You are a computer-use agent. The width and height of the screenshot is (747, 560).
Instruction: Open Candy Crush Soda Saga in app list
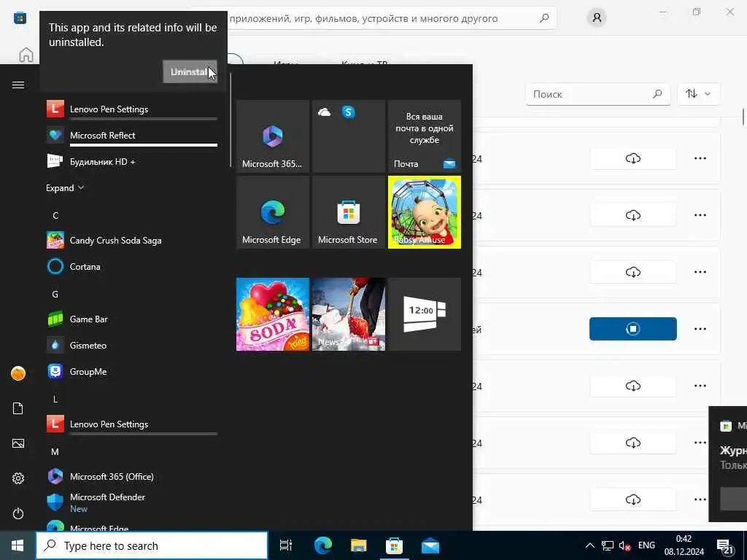tap(131, 241)
